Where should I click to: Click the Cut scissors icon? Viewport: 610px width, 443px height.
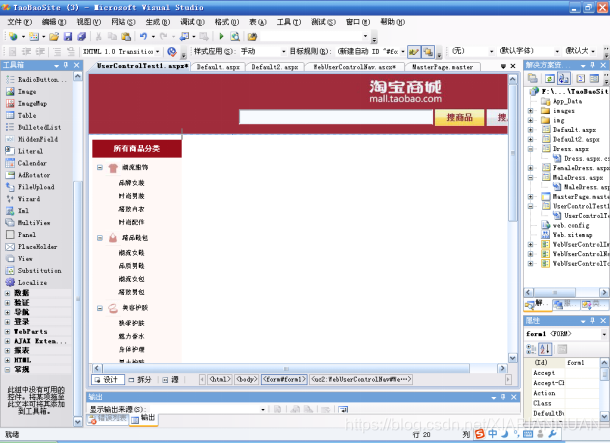click(x=98, y=37)
